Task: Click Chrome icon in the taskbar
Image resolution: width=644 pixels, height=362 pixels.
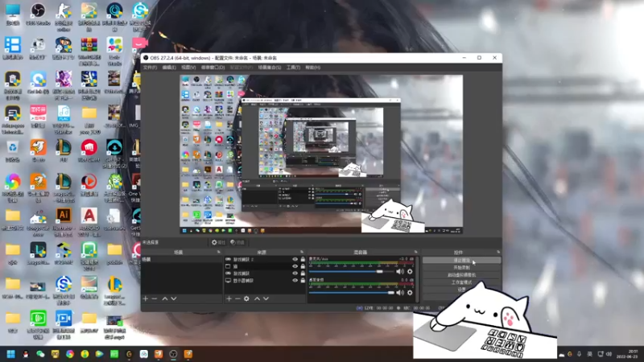Action: [70, 354]
